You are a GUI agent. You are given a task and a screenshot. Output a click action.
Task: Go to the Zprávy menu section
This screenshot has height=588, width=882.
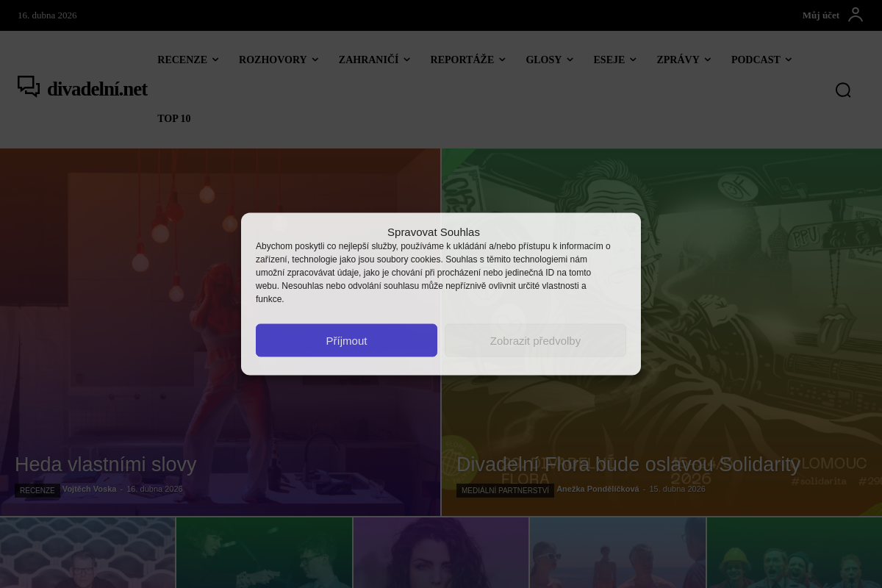(678, 60)
